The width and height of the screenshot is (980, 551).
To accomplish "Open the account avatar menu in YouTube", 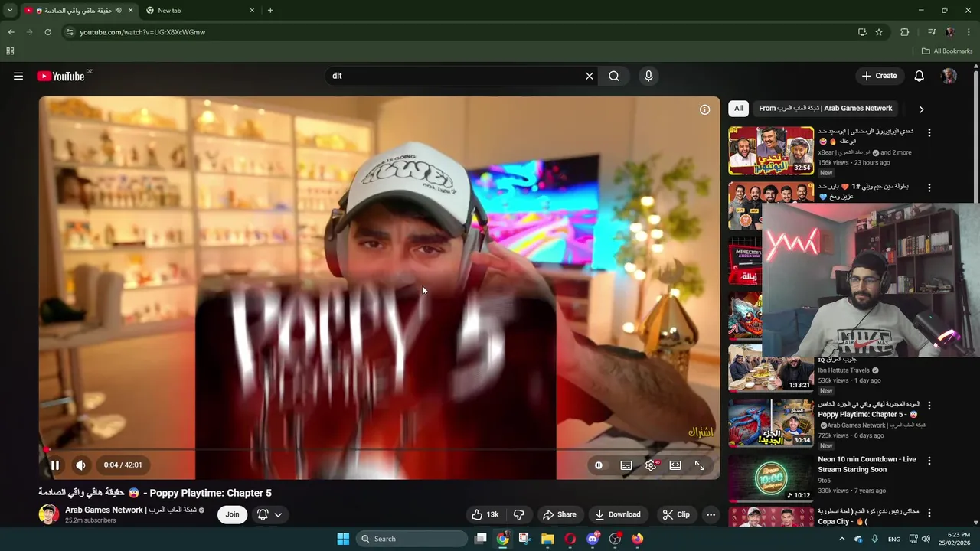I will click(x=949, y=76).
